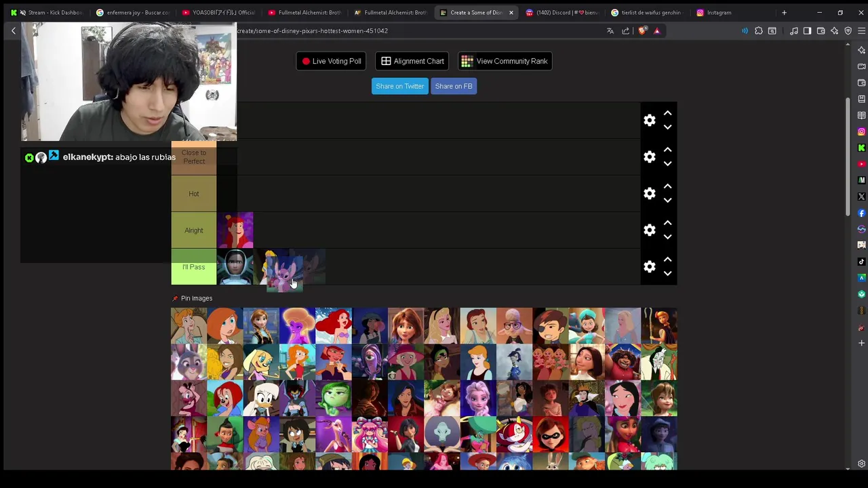Screen dimensions: 868x488
Task: Open the Alignment Chart
Action: pos(412,61)
